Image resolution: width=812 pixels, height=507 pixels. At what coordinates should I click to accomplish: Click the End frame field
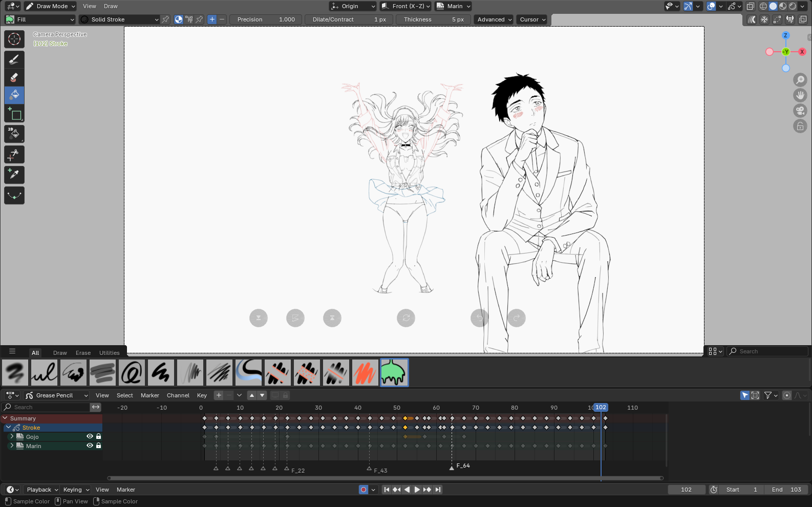click(786, 490)
